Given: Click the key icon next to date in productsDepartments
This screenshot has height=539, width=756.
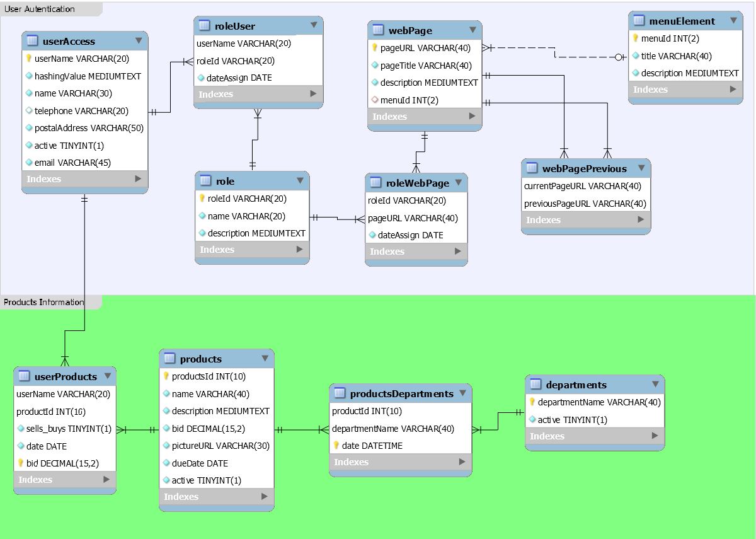Looking at the screenshot, I should pyautogui.click(x=336, y=446).
